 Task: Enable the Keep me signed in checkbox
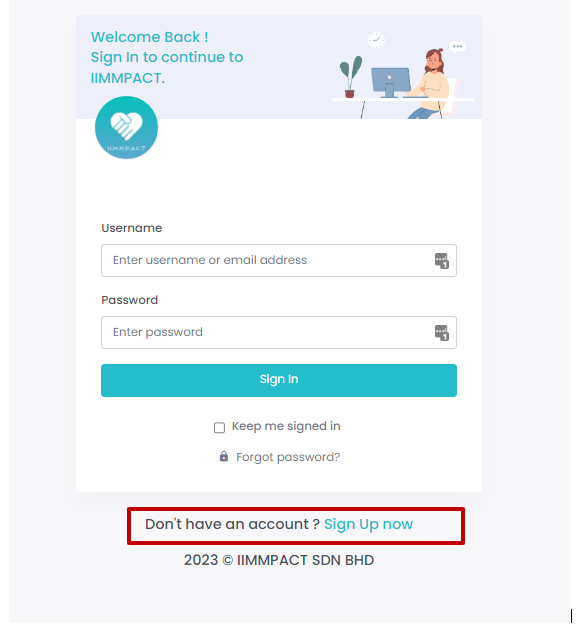pos(219,427)
